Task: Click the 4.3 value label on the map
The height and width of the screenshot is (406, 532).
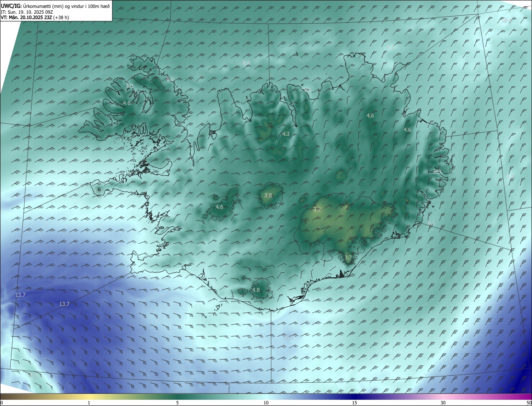Action: [286, 134]
